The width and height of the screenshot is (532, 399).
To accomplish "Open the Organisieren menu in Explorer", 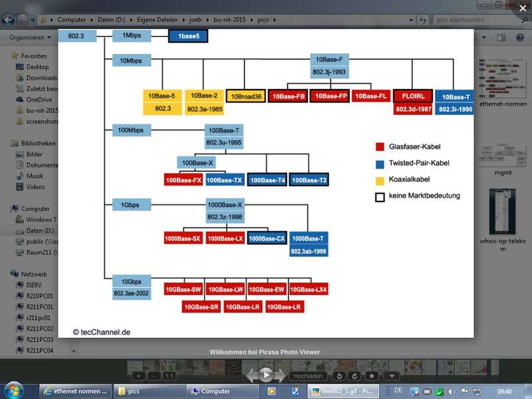I will coord(30,37).
